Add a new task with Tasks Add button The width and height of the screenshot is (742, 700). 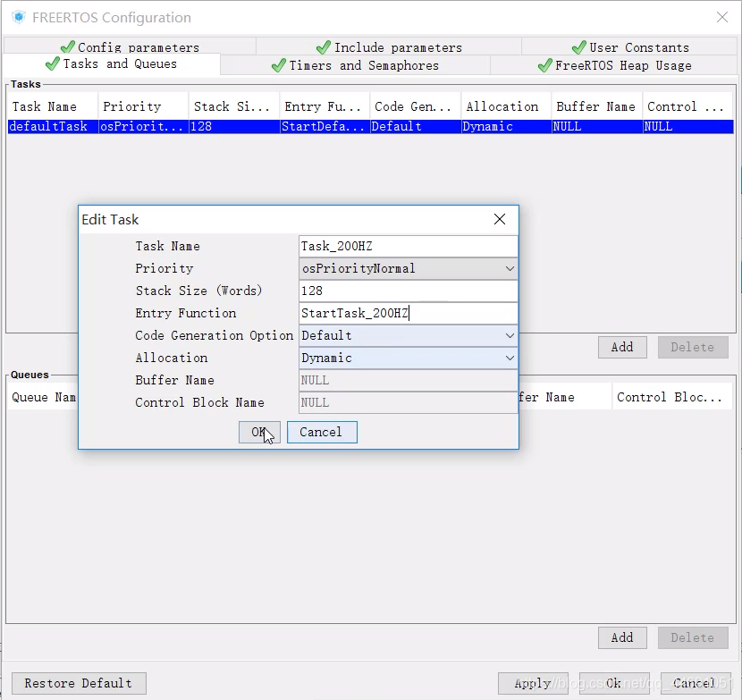click(x=622, y=348)
